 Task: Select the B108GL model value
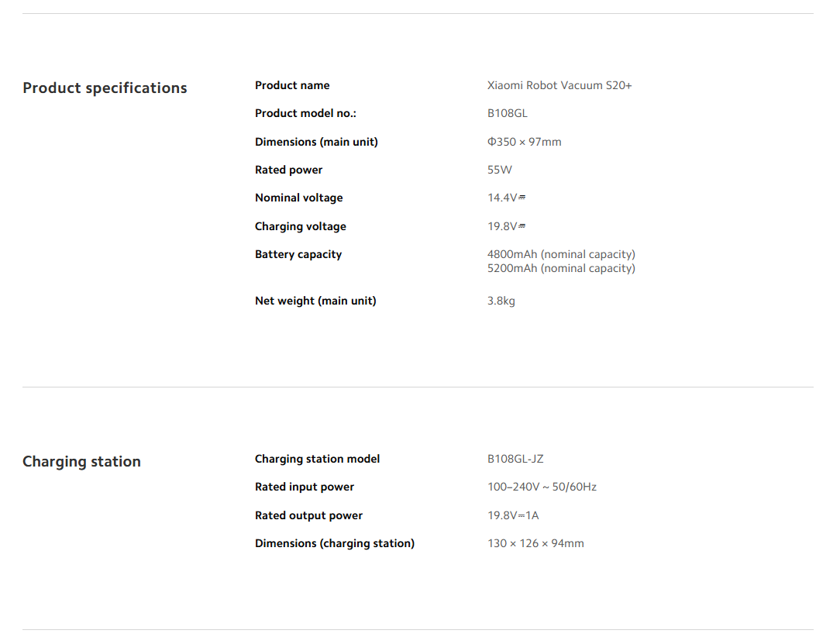click(508, 113)
